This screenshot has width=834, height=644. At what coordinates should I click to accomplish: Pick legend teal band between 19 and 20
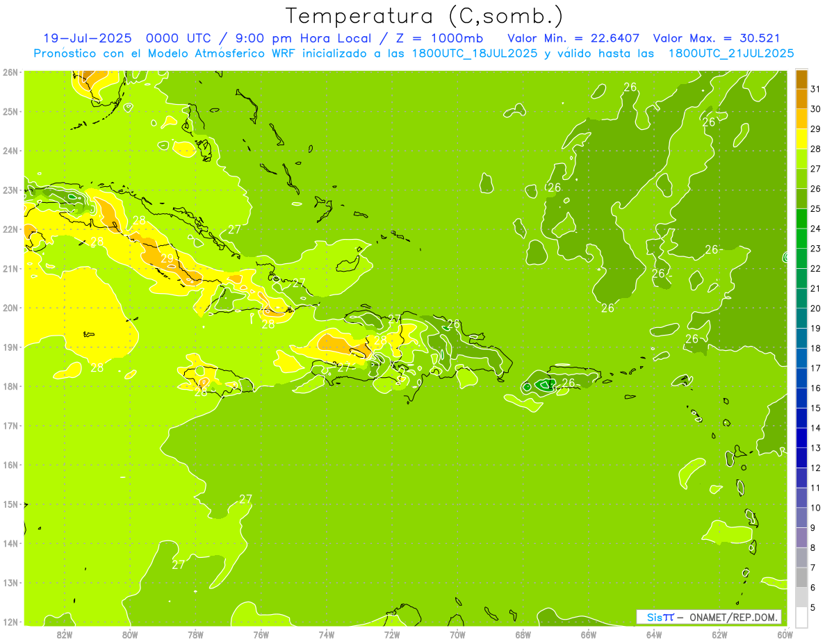pyautogui.click(x=801, y=319)
